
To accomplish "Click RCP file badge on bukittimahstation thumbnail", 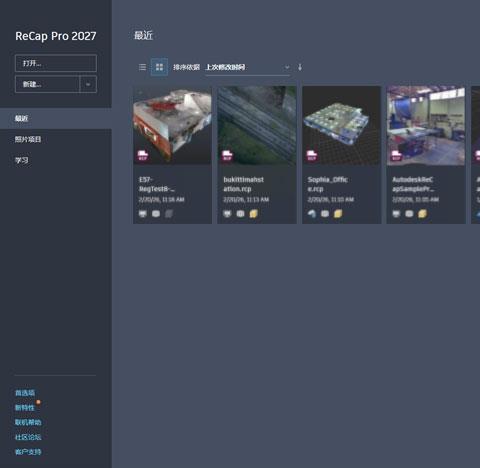I will [227, 155].
